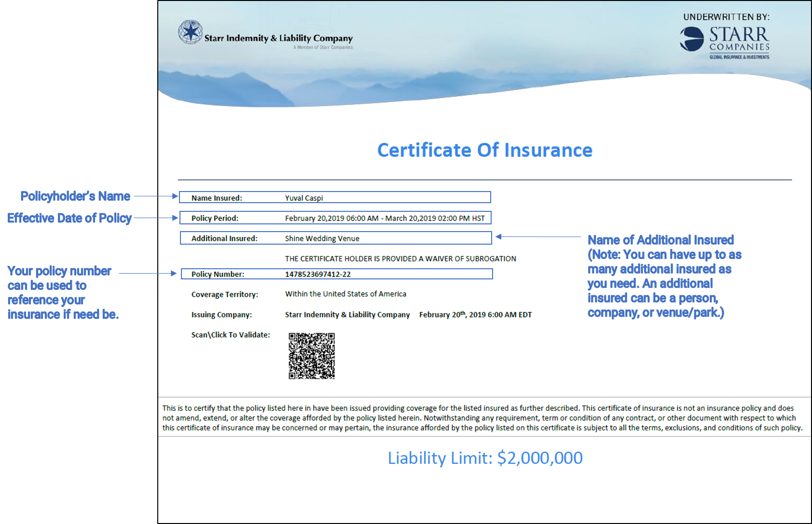This screenshot has height=524, width=812.
Task: Click the Starr Companies logo emblem
Action: pyautogui.click(x=692, y=39)
